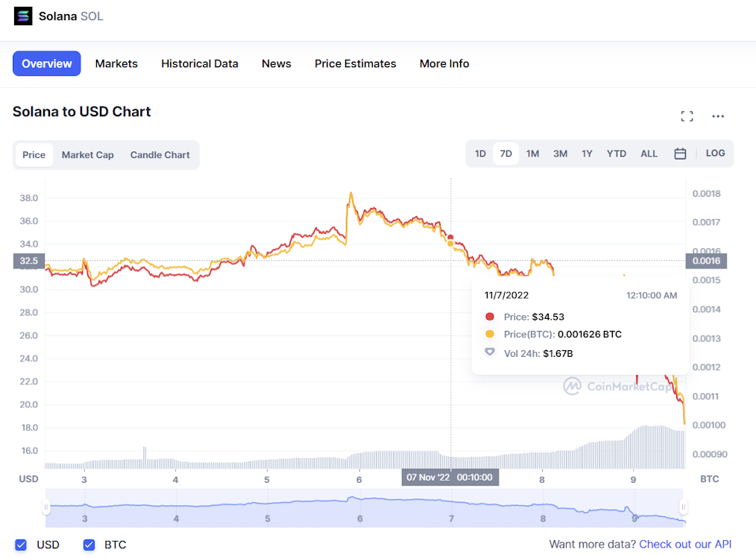Set chart range to 3M

(x=560, y=153)
